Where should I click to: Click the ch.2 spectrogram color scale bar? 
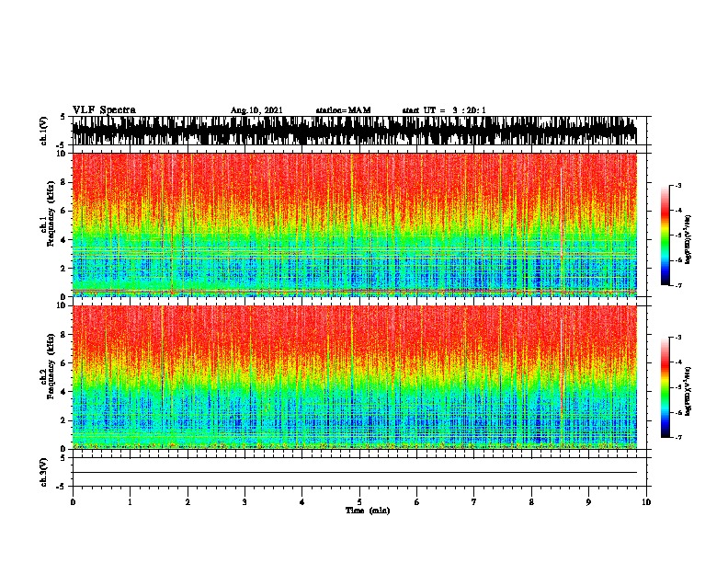point(665,387)
